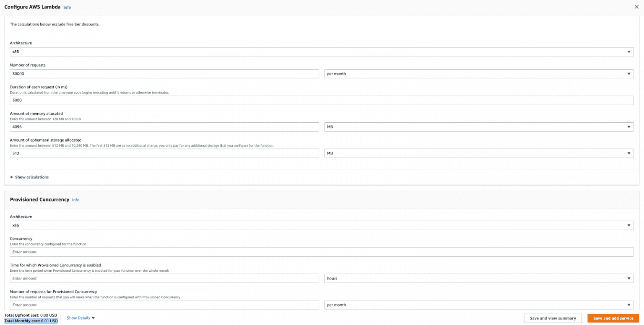Open the MB unit dropdown for ephemeral storage
The width and height of the screenshot is (644, 325).
478,153
